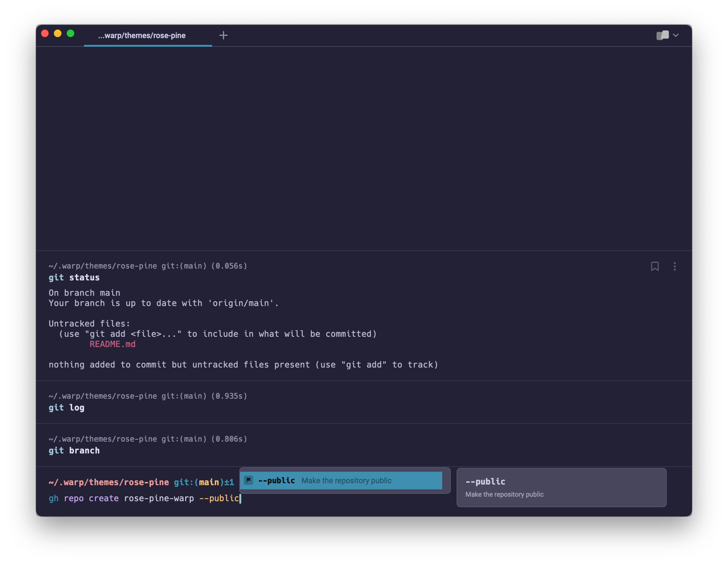Click the flag icon beside --public suggestion
Viewport: 728px width, 564px height.
249,480
